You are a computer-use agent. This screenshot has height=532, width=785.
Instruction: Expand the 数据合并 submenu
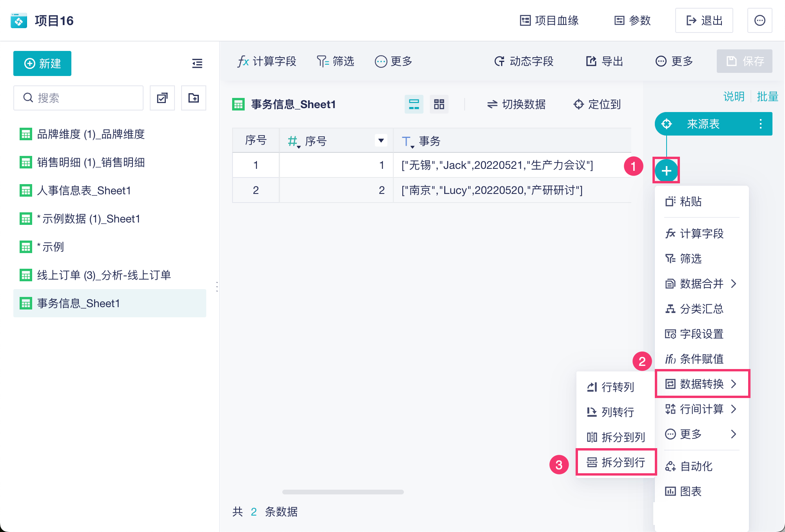(701, 284)
